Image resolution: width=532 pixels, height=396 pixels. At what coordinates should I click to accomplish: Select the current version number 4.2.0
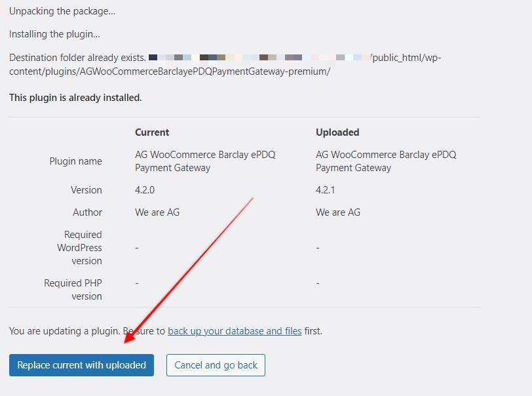point(145,190)
